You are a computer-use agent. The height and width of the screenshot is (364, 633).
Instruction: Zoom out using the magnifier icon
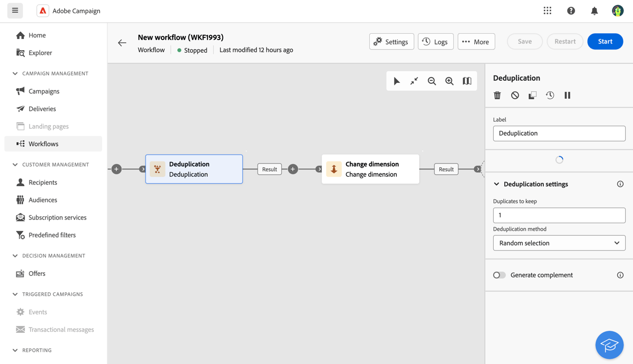432,81
